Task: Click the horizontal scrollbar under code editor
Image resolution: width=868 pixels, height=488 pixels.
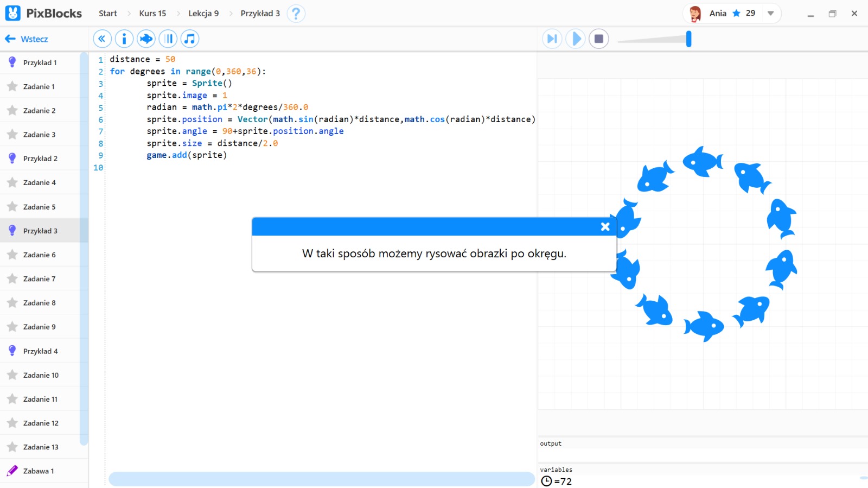Action: click(x=321, y=479)
